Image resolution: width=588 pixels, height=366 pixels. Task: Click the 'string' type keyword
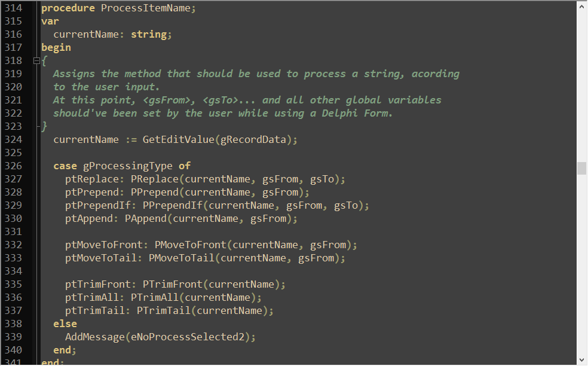[x=149, y=34]
